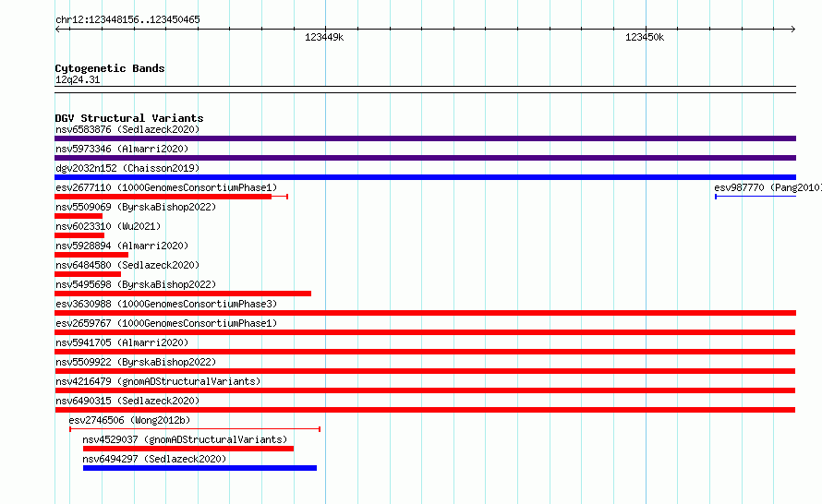The height and width of the screenshot is (504, 822).
Task: Select the thin red esv2746506 variant line
Action: click(x=195, y=429)
